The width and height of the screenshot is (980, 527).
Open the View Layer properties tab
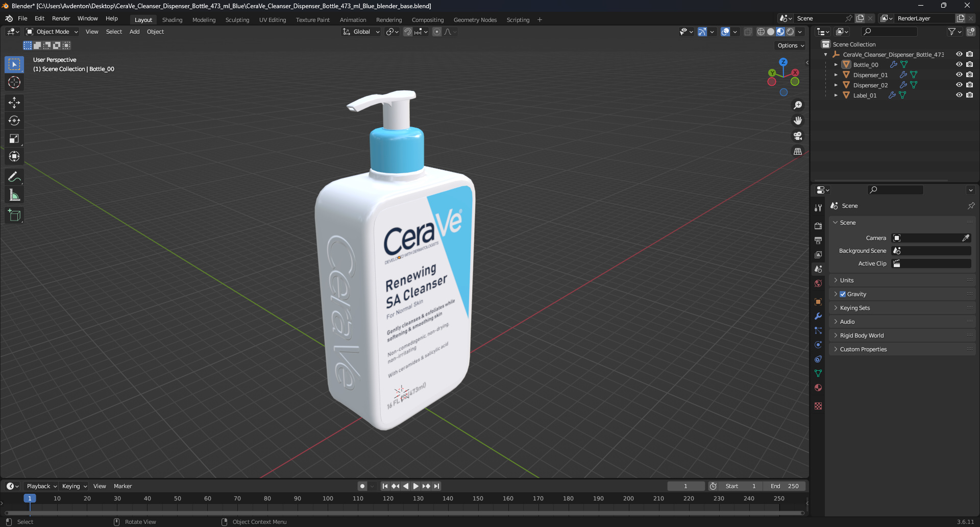[818, 254]
